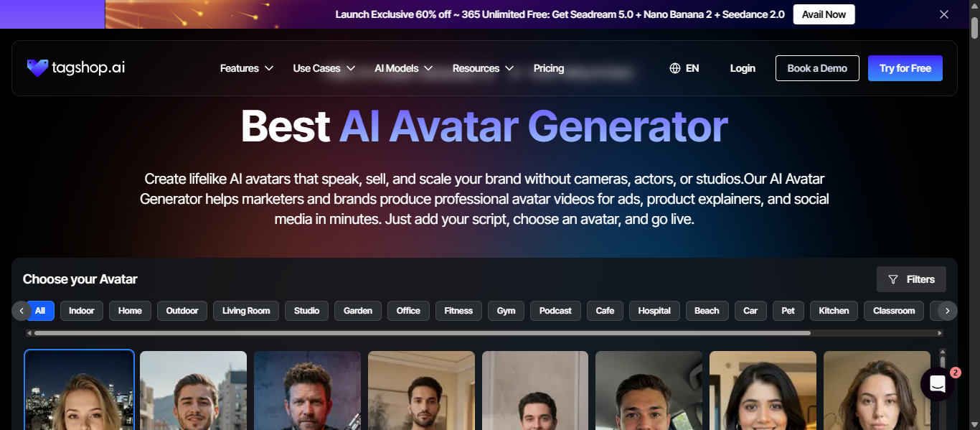
Task: Click the Try for Free button
Action: click(x=905, y=68)
